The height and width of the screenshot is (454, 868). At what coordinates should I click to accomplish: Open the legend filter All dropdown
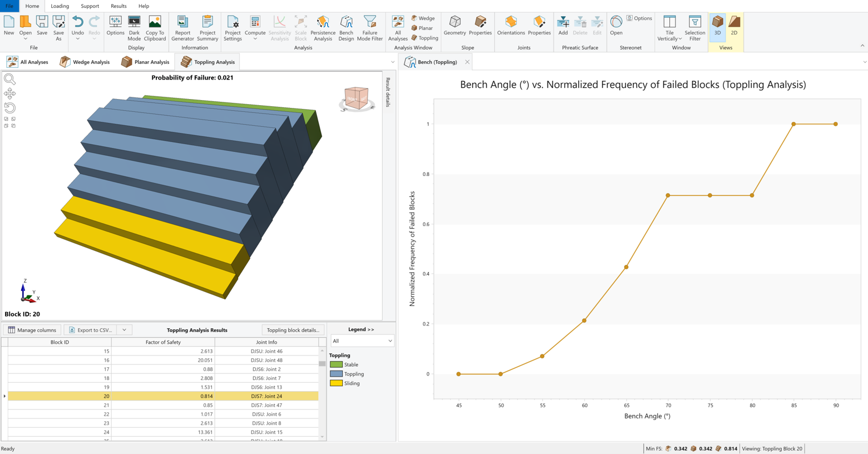click(x=362, y=341)
